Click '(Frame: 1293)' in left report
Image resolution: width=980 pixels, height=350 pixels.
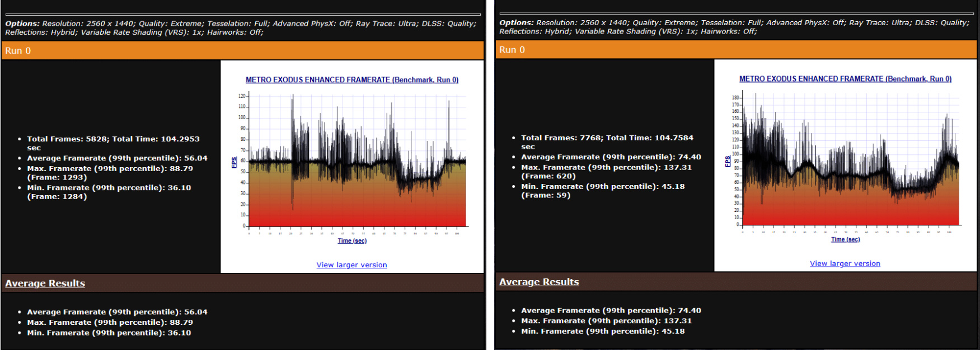(x=57, y=177)
